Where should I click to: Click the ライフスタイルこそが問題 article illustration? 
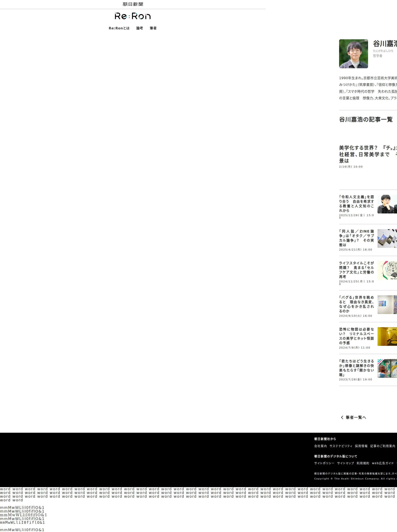pos(387,270)
